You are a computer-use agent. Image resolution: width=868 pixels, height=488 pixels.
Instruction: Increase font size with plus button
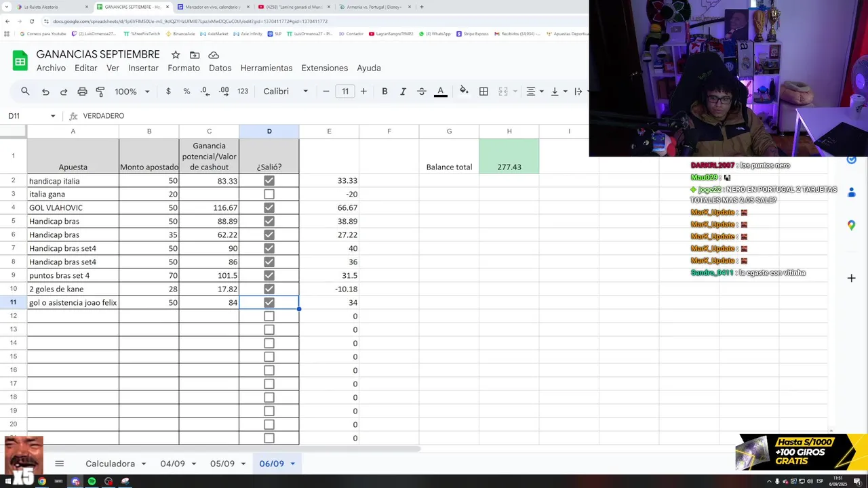(363, 91)
